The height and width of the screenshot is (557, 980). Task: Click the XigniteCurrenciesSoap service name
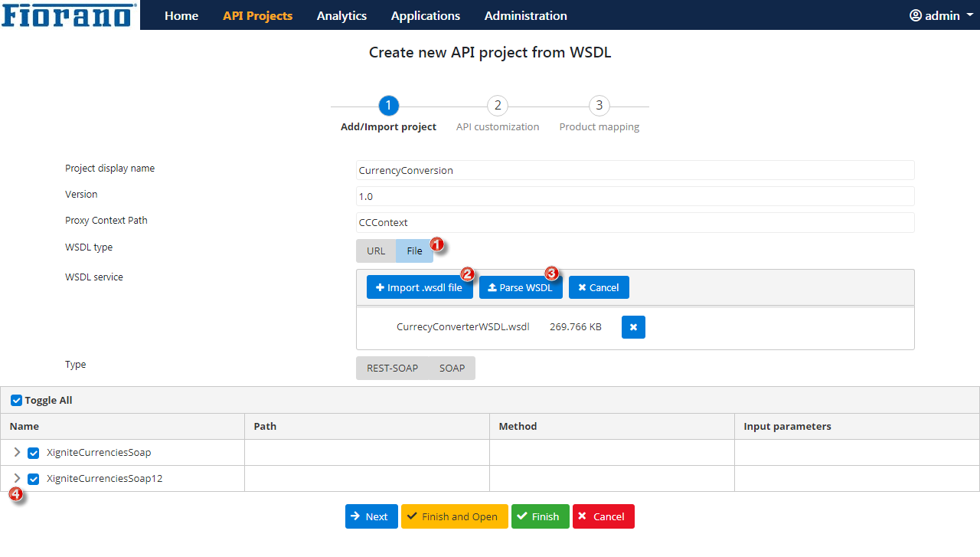tap(99, 453)
